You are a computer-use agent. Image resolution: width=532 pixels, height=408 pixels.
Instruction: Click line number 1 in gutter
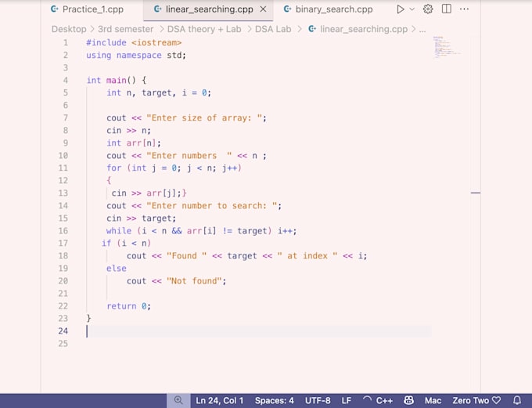point(66,43)
